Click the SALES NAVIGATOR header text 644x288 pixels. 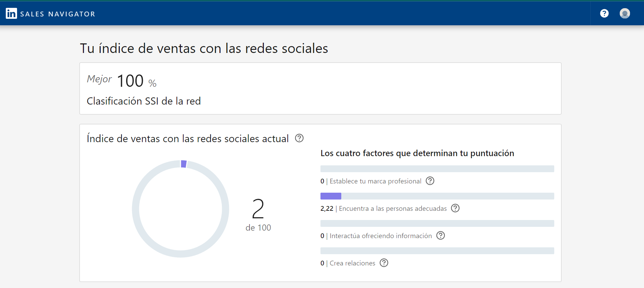tap(58, 14)
